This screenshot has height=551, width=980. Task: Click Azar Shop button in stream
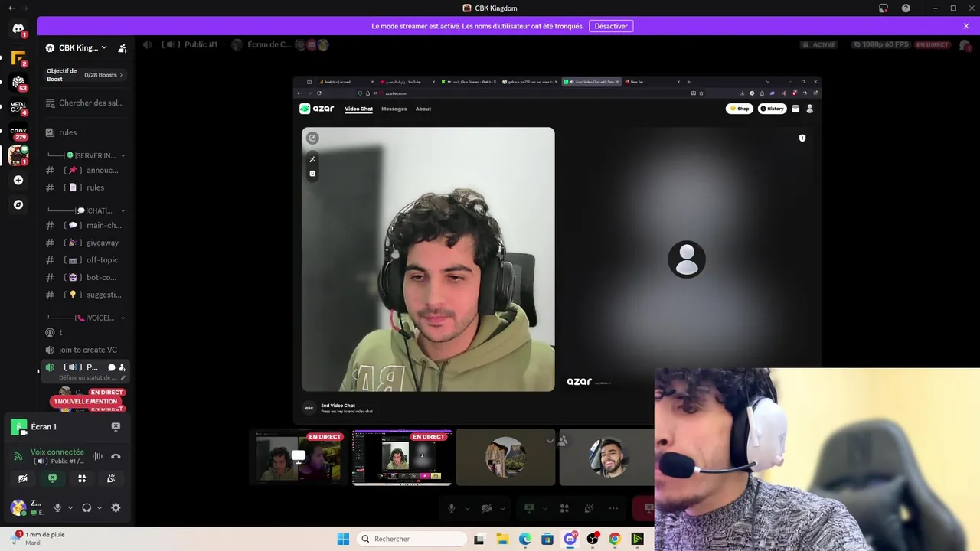coord(740,109)
